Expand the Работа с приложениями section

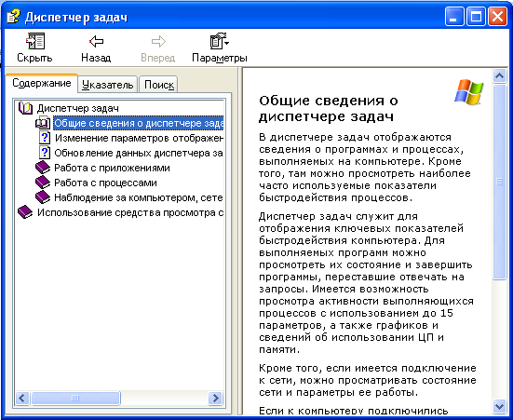point(112,168)
